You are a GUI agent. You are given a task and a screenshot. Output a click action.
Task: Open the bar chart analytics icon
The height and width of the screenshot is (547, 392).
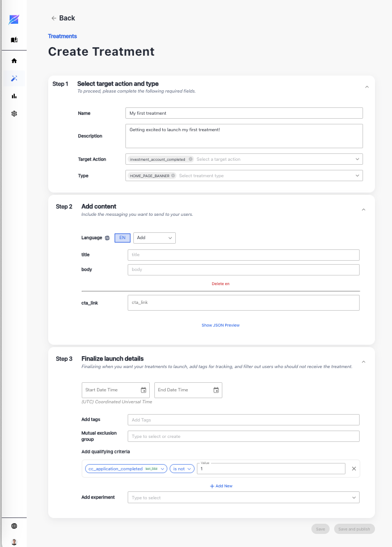pyautogui.click(x=14, y=96)
